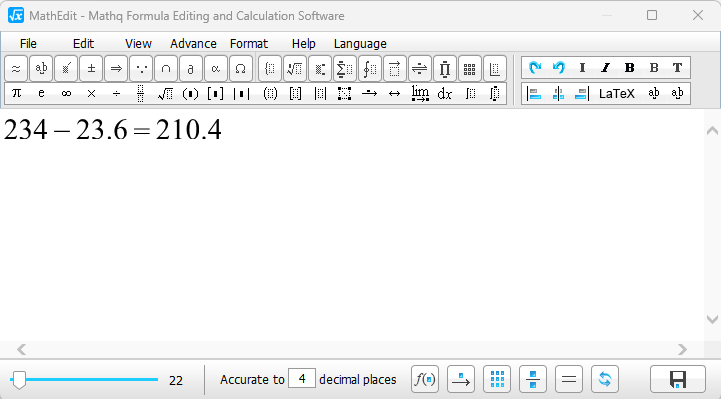Insert the dx differential symbol
The image size is (721, 399).
coord(445,93)
